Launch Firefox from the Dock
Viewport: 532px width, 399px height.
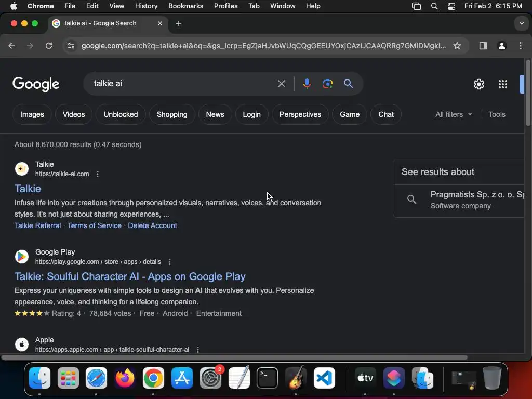[x=125, y=378]
